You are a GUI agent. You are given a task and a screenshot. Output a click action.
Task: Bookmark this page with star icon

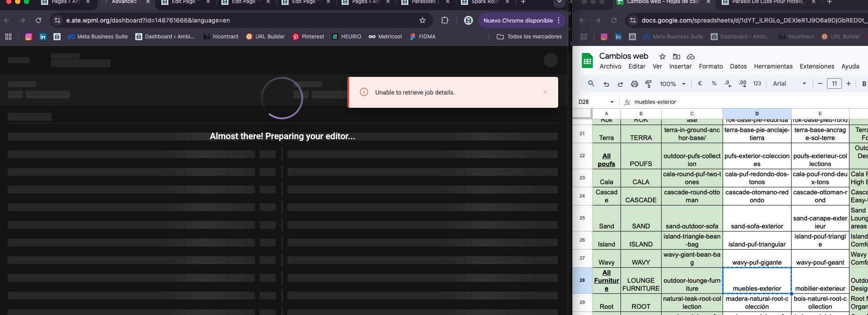[422, 20]
